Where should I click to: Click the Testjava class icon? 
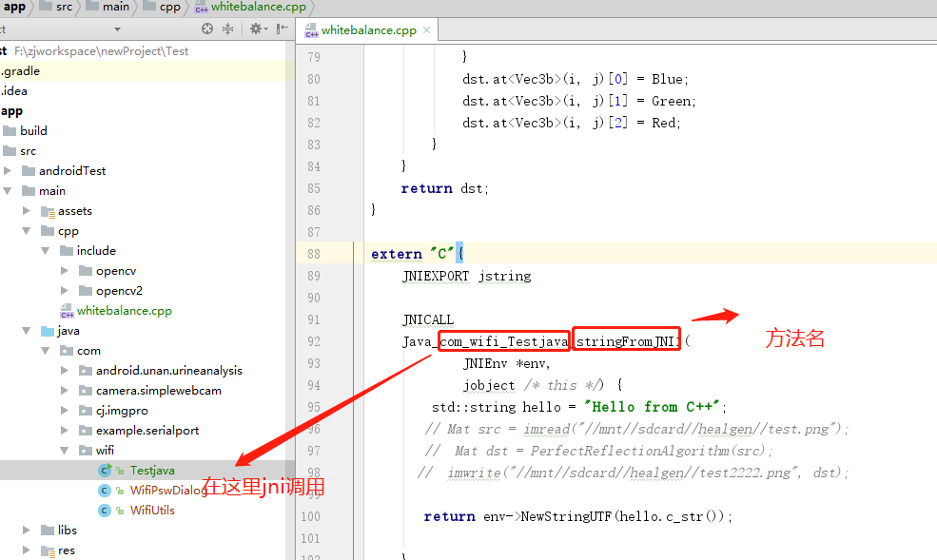[x=105, y=471]
